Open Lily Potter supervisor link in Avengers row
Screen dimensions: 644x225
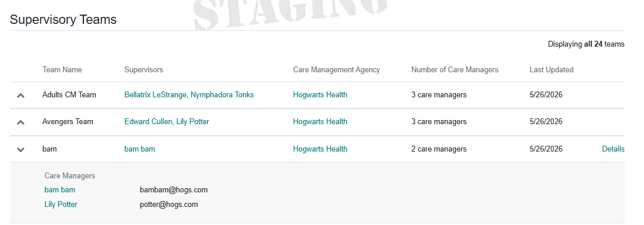point(193,122)
